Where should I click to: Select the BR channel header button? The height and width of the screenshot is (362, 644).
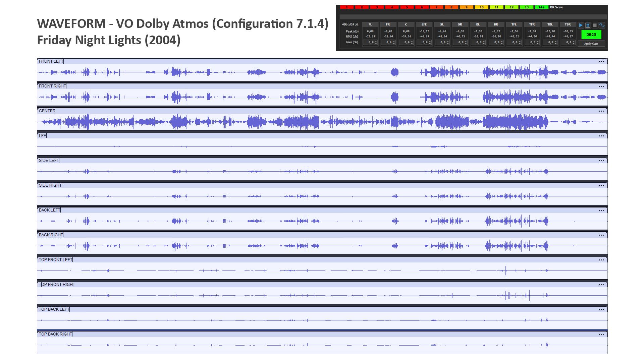tap(496, 24)
